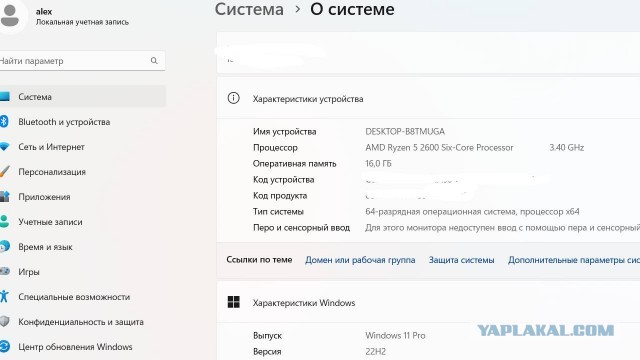The height and width of the screenshot is (360, 640).
Task: Click the Тип системы label
Action: coord(278,211)
